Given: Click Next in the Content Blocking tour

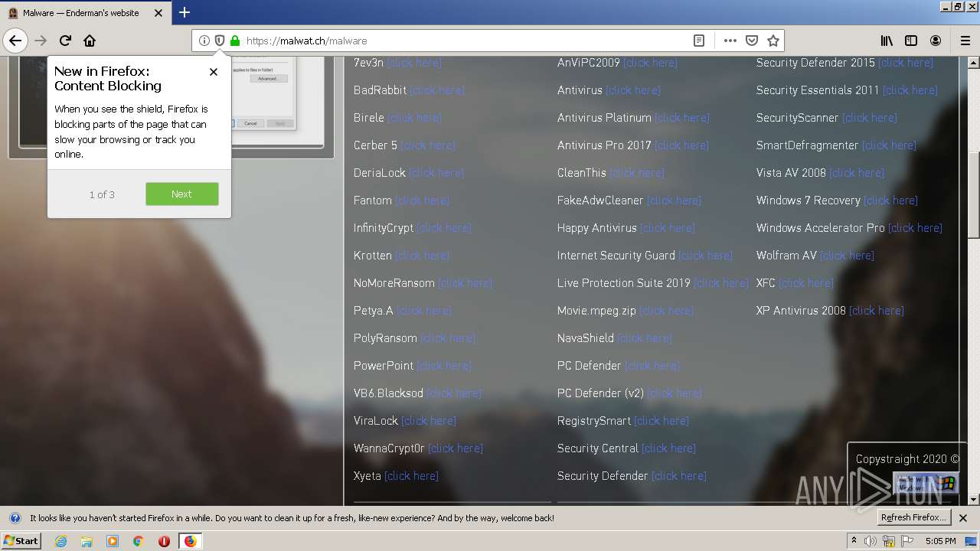Looking at the screenshot, I should tap(182, 194).
